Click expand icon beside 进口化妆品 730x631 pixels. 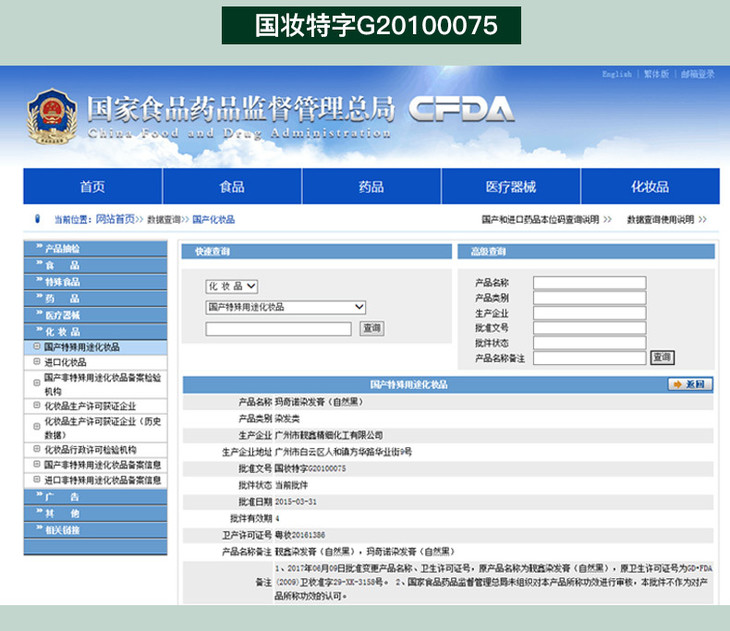37,362
